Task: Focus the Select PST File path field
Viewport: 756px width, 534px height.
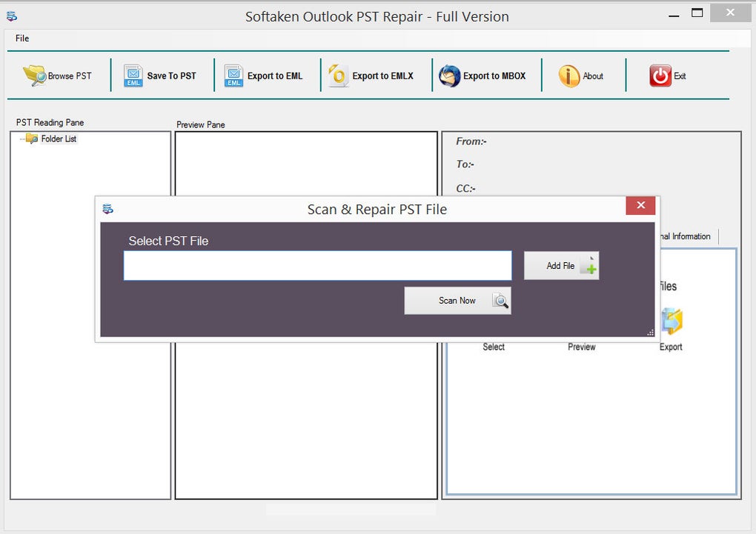Action: [318, 265]
